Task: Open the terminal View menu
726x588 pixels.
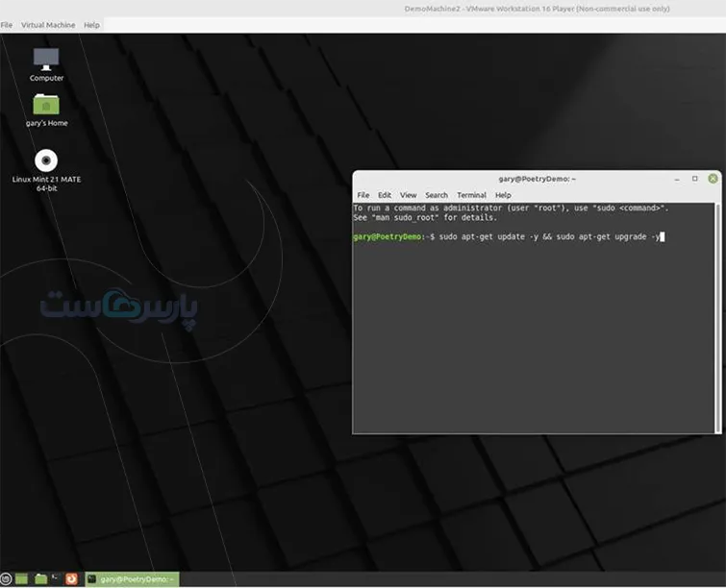Action: click(x=409, y=195)
